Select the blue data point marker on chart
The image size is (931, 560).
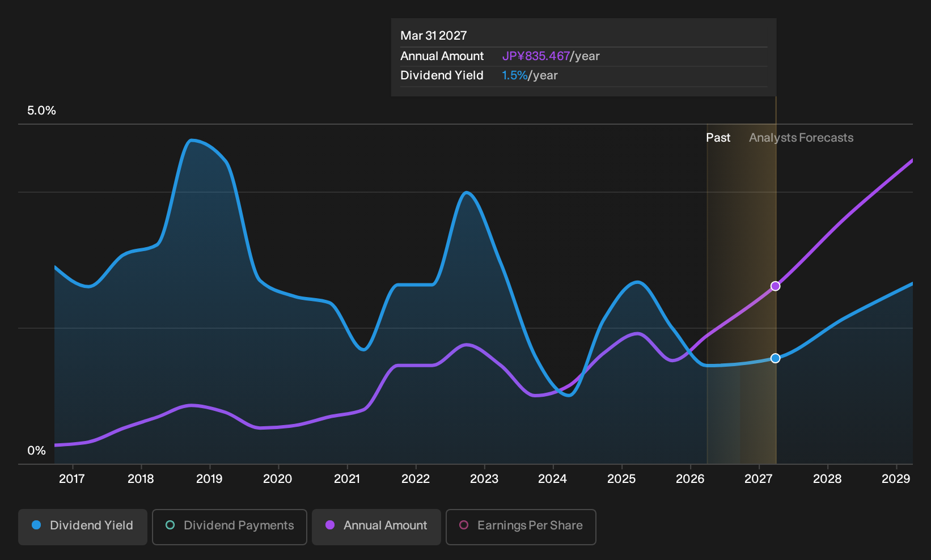pyautogui.click(x=776, y=358)
